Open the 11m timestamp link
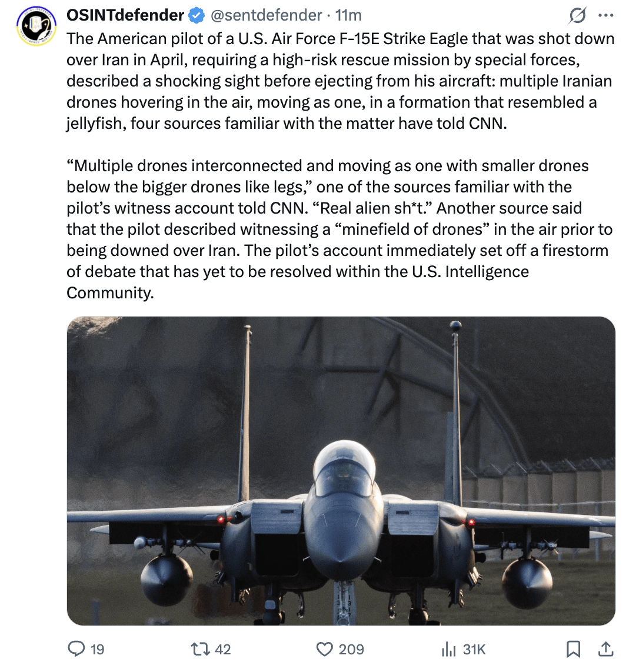Viewport: 626px width, 672px height. [348, 15]
